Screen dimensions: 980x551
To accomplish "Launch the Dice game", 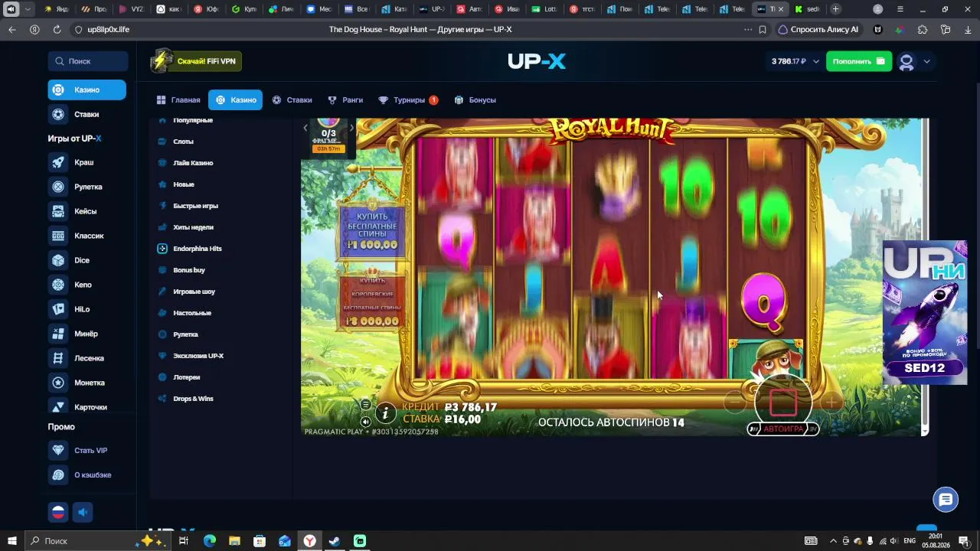I will click(70, 260).
